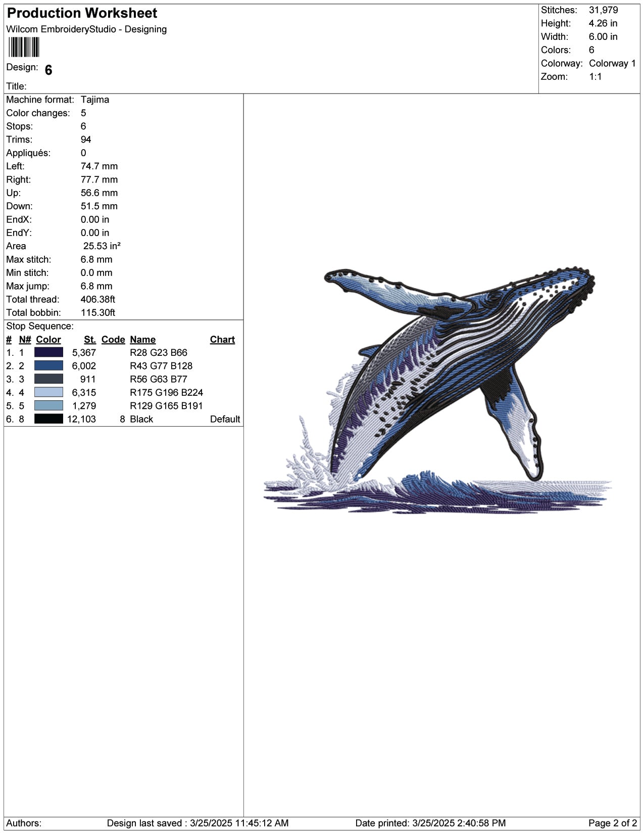Click the St. column header

pos(90,340)
